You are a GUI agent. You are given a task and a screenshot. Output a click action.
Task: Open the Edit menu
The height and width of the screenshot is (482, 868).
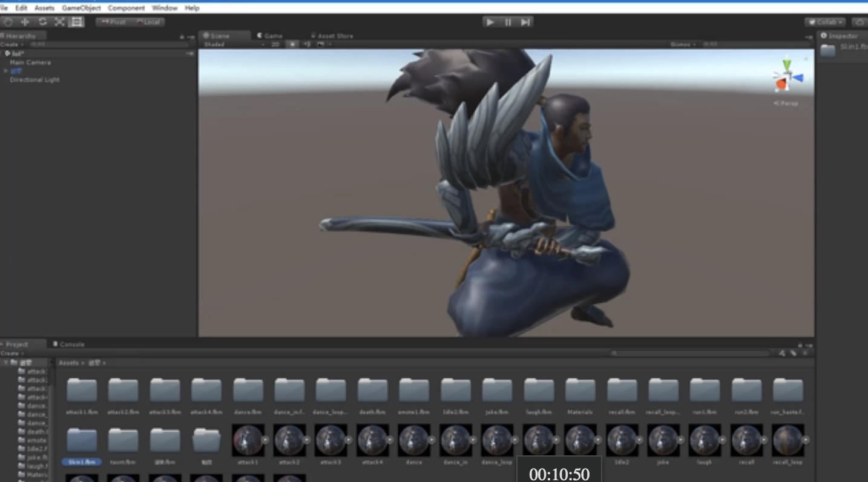pyautogui.click(x=21, y=8)
